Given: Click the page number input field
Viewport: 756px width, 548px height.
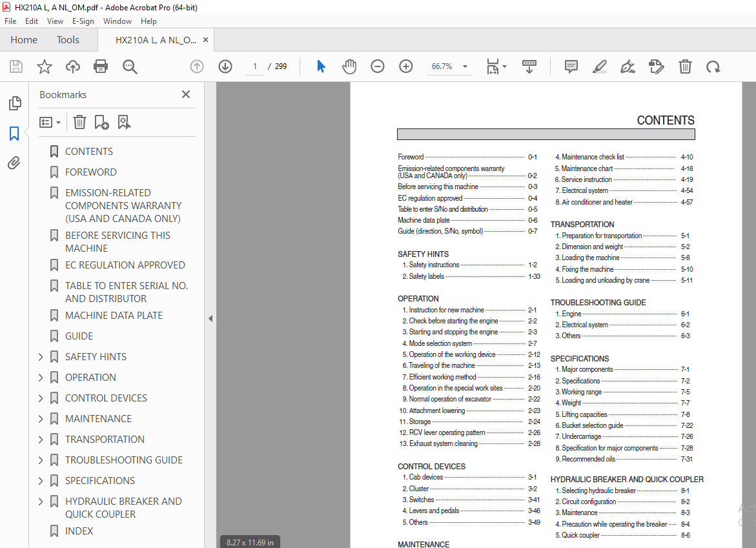Looking at the screenshot, I should [254, 66].
